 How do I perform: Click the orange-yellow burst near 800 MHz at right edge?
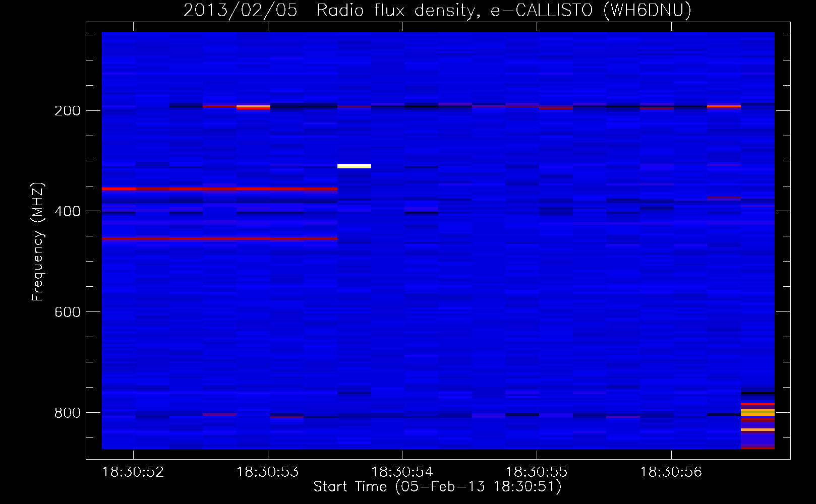(x=757, y=412)
